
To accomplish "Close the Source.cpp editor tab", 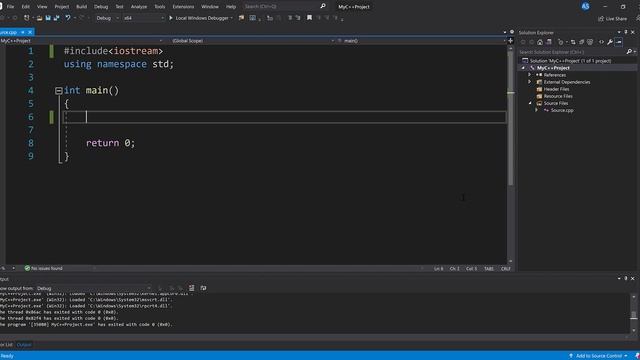I will click(30, 32).
